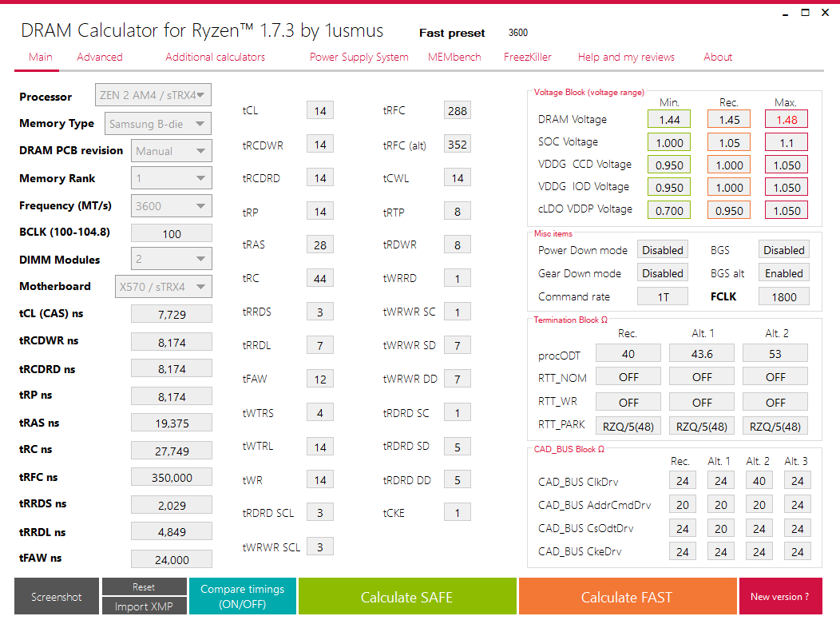Open the FreezKiller tab
The height and width of the screenshot is (632, 840).
[x=528, y=57]
